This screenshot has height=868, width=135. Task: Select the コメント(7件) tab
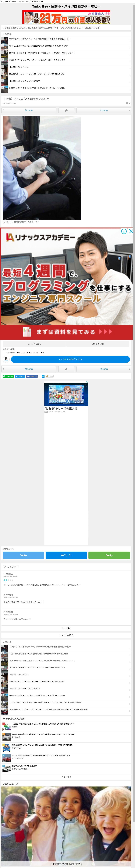coord(98,344)
